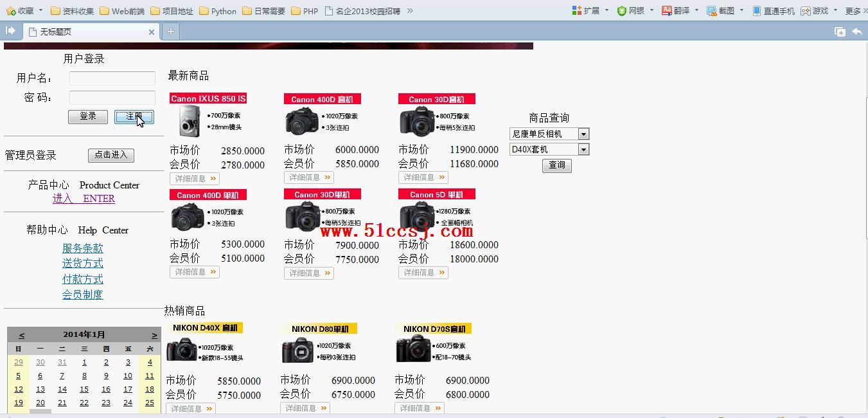
Task: Click the NIKON D80单机 camera image
Action: point(319,343)
